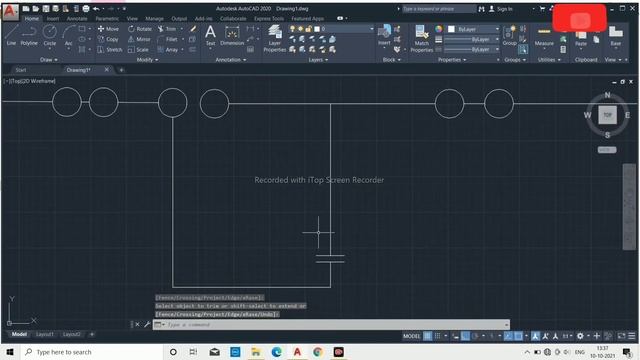Open the Parametric ribbon tab
Viewport: 640px width, 360px height.
(107, 18)
